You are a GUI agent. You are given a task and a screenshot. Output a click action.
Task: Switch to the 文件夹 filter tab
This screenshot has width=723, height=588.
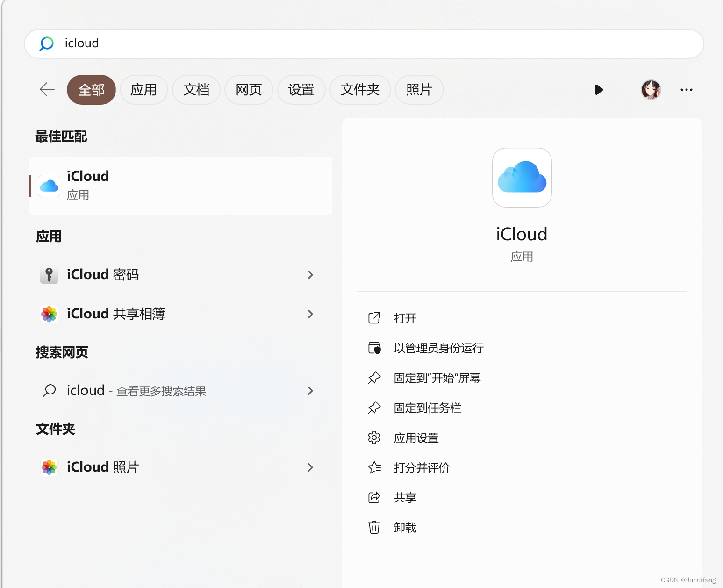tap(360, 90)
